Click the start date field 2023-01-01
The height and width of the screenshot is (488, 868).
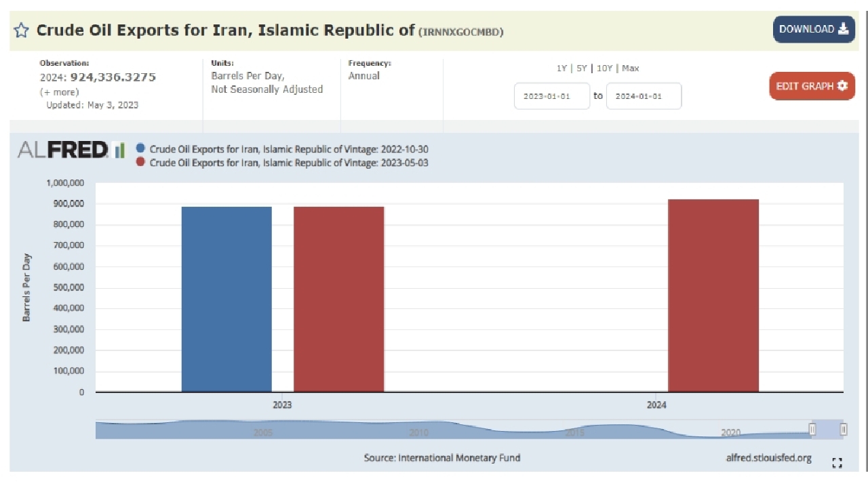pyautogui.click(x=552, y=96)
